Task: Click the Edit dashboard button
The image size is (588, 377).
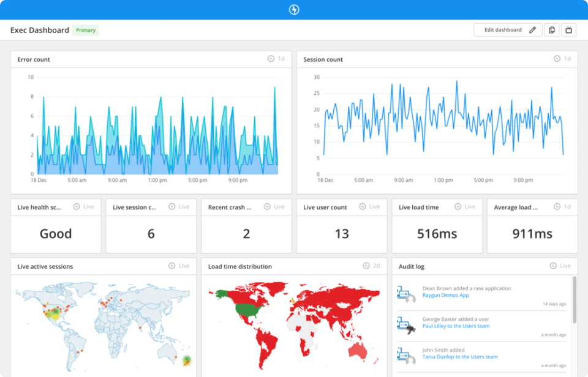Action: pos(508,30)
